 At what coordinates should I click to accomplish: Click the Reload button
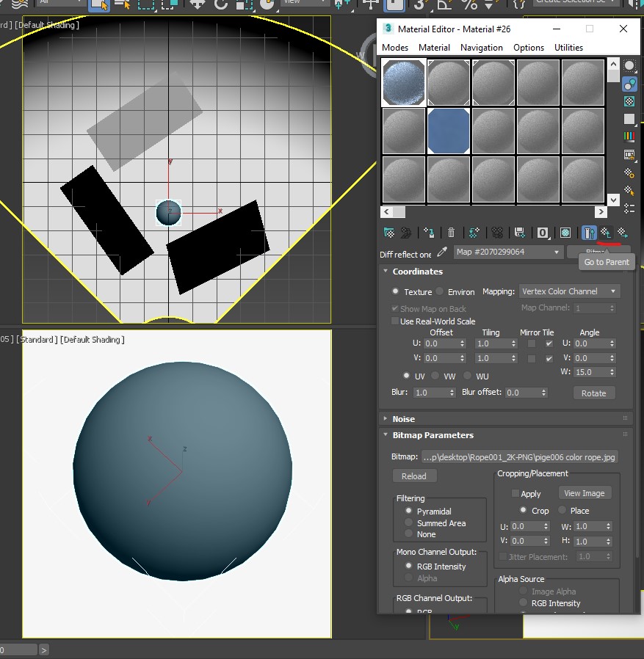pyautogui.click(x=413, y=476)
